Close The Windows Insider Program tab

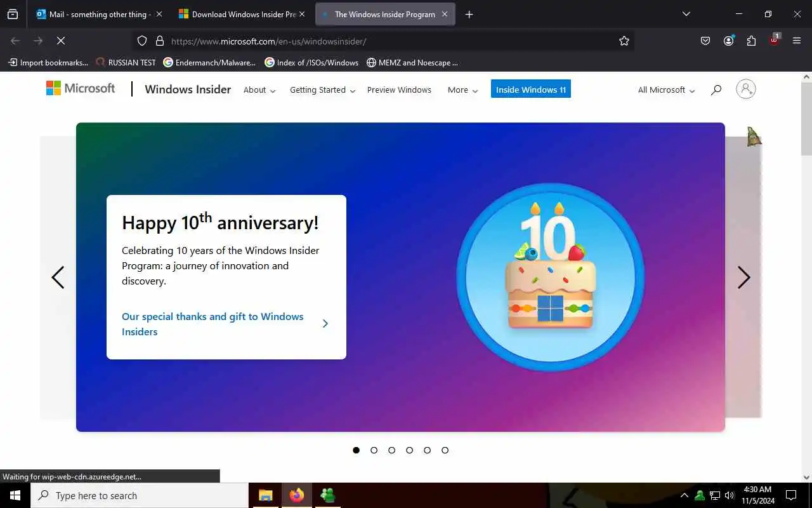coord(445,14)
